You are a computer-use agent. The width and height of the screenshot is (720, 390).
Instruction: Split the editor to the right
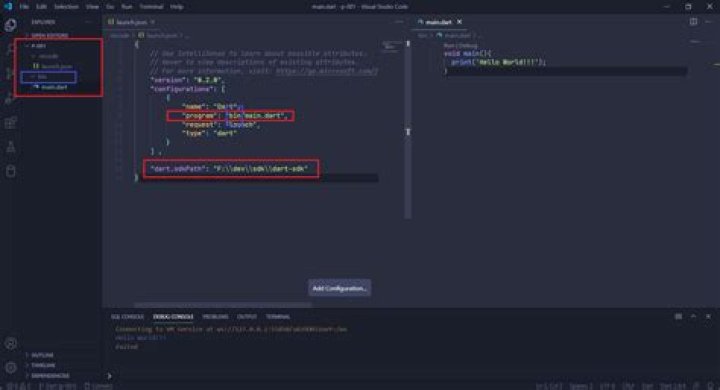click(693, 22)
